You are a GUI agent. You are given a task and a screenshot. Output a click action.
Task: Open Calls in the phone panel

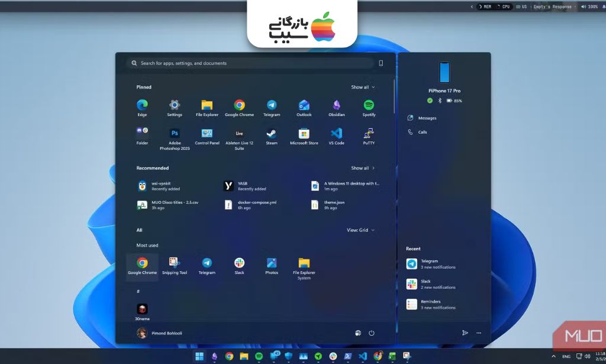[x=417, y=132]
